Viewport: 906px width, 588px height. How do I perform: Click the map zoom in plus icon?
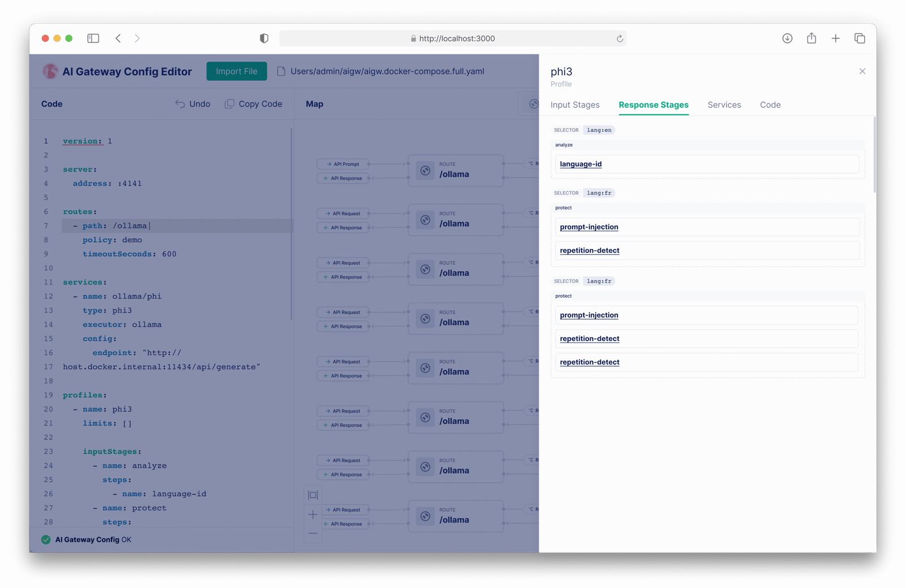(313, 514)
